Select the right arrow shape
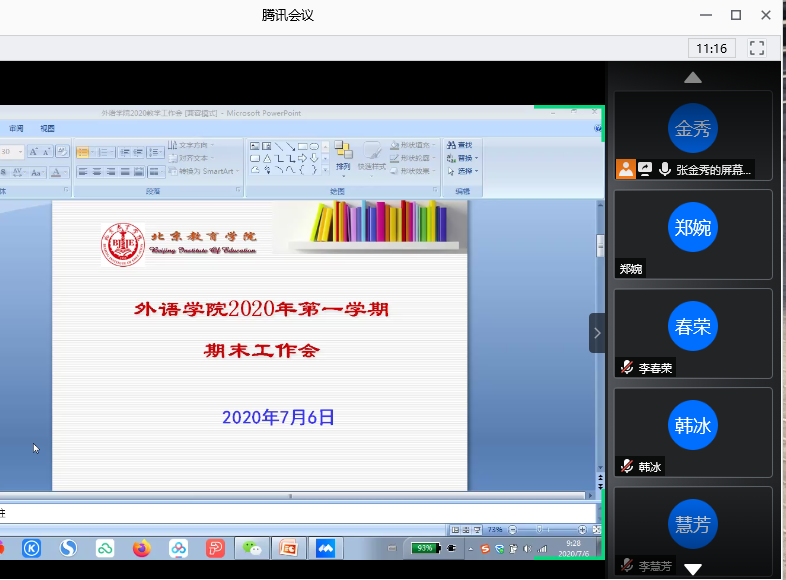The image size is (786, 580). click(303, 158)
